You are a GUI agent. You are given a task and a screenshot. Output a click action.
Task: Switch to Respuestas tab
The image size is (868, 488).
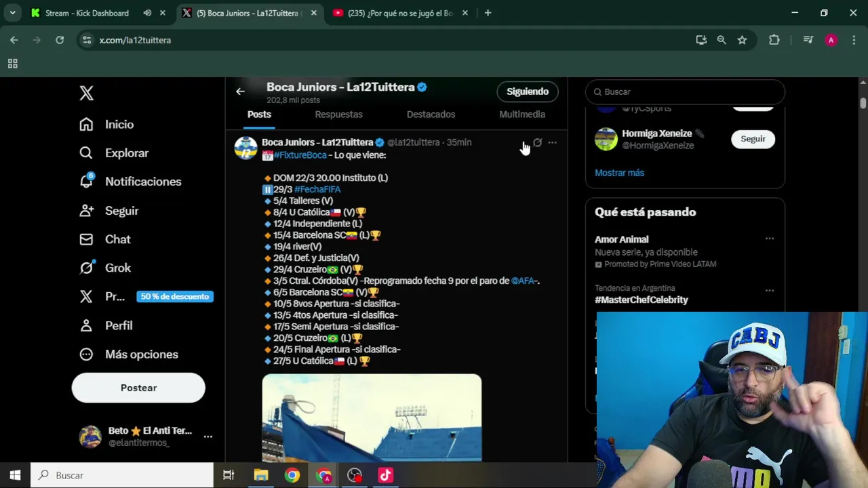point(338,115)
